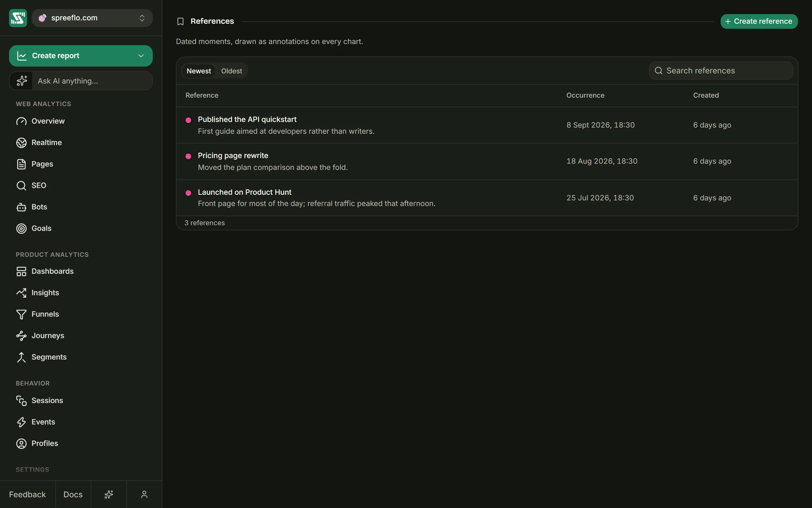The height and width of the screenshot is (508, 812).
Task: Click the Created column header
Action: [706, 95]
